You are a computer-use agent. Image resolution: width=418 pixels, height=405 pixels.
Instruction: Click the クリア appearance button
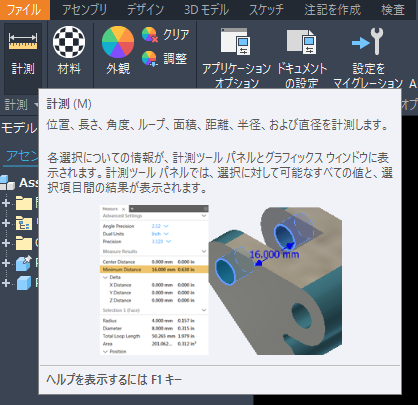tap(166, 35)
